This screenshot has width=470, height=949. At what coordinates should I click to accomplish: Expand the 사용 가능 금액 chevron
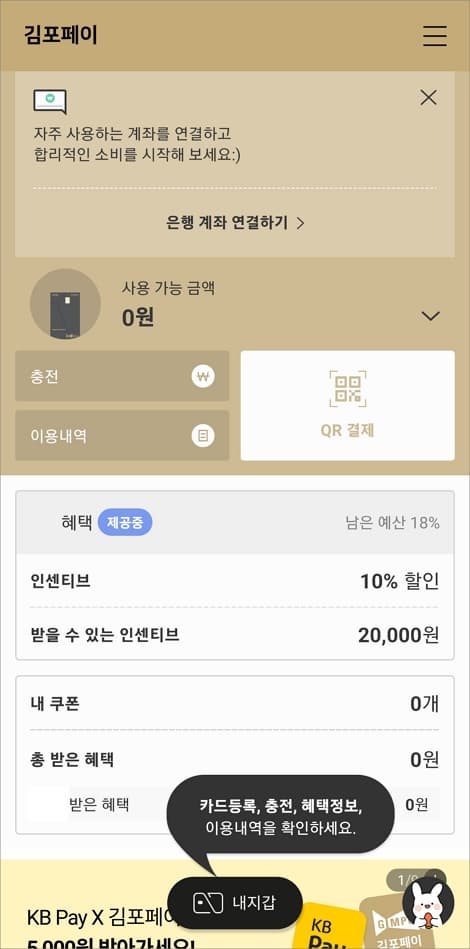click(431, 316)
